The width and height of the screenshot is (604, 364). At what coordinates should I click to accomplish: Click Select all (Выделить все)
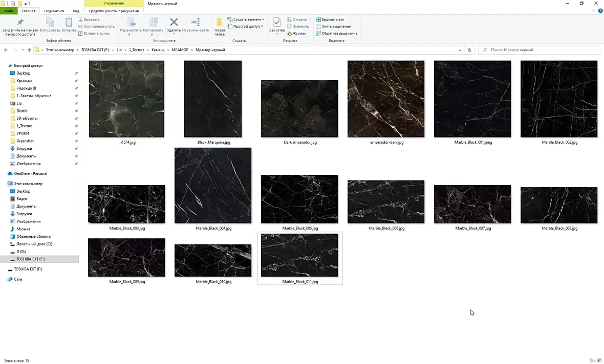click(330, 19)
